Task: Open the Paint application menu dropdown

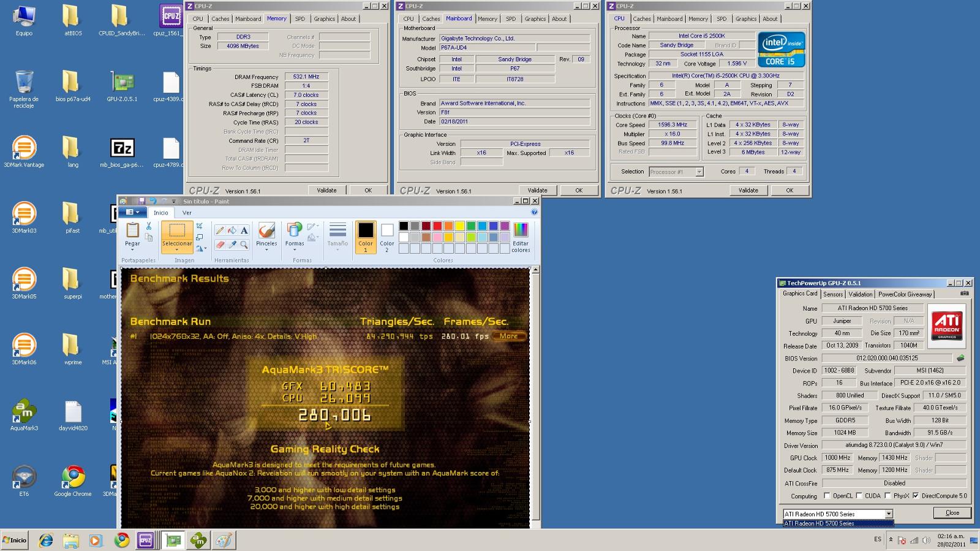Action: pos(132,212)
